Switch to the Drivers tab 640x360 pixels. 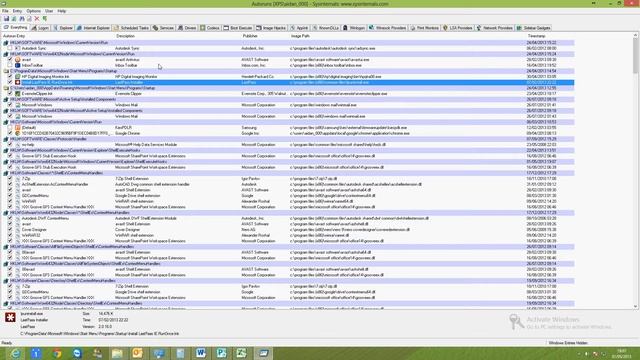[187, 28]
